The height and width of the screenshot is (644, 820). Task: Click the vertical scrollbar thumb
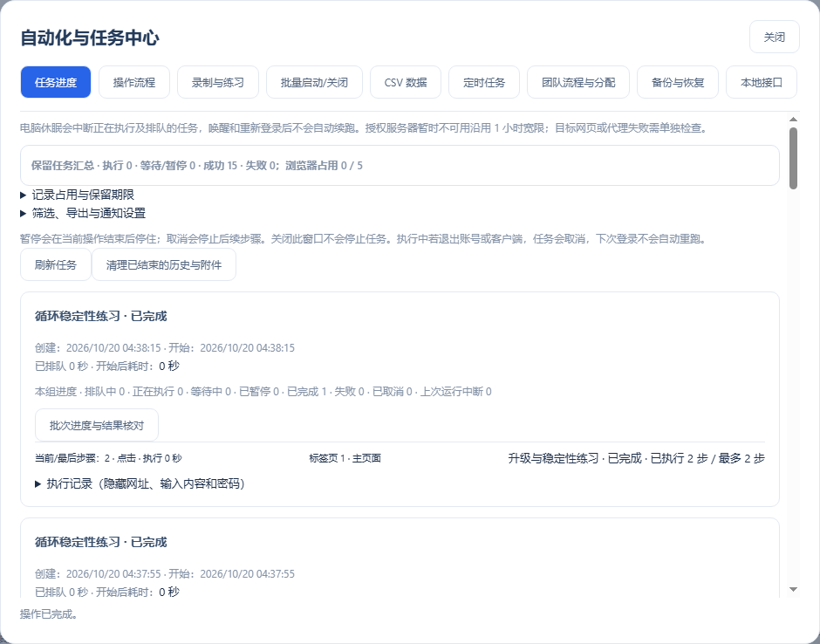click(x=793, y=158)
